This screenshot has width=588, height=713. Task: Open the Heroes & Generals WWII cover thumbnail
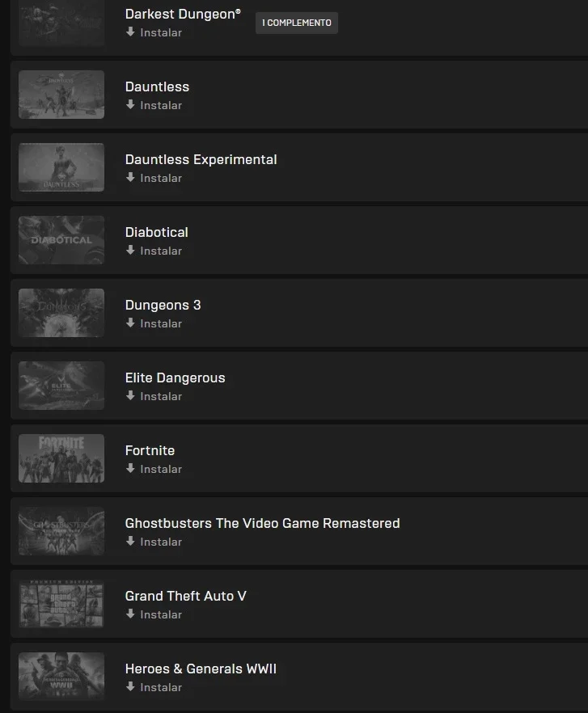click(61, 677)
